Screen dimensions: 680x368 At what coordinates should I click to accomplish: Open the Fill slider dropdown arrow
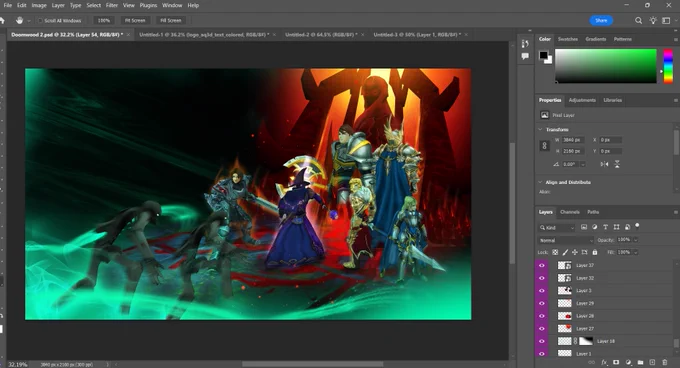pos(635,252)
